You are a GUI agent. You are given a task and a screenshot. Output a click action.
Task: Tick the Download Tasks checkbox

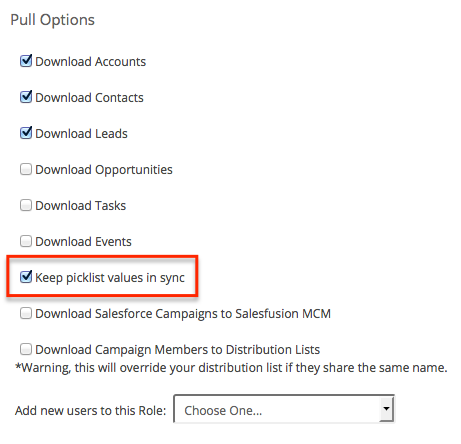pyautogui.click(x=26, y=205)
